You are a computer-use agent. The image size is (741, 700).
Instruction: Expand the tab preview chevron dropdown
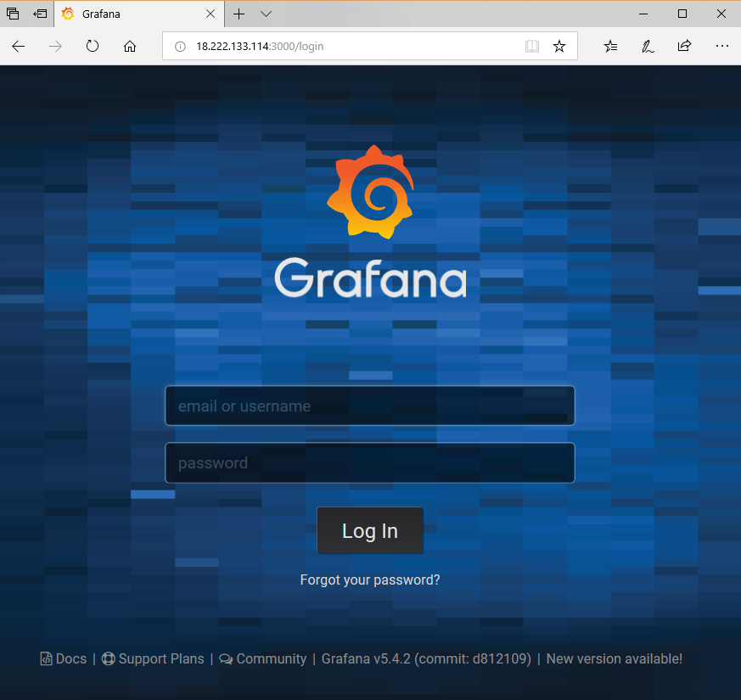click(x=266, y=14)
